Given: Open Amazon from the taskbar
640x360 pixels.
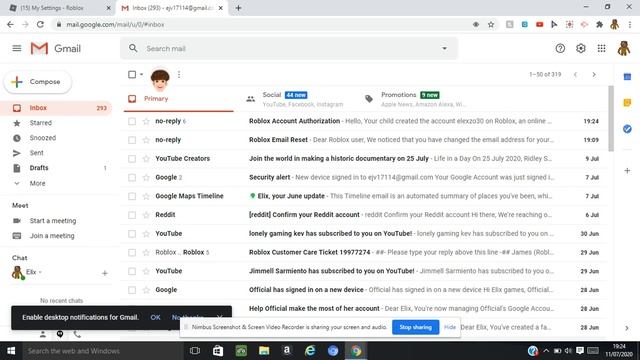Looking at the screenshot, I should tap(287, 351).
